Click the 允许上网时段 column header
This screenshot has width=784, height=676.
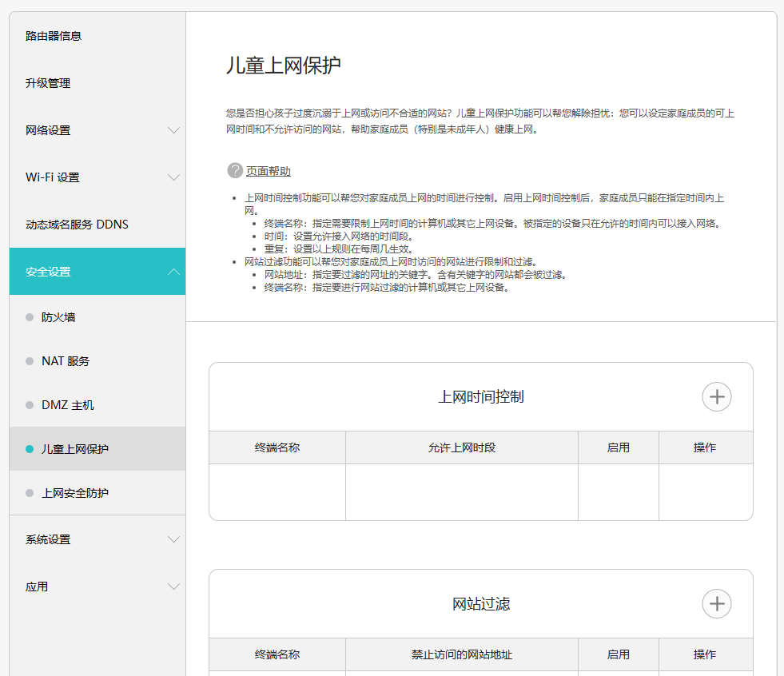click(x=461, y=447)
